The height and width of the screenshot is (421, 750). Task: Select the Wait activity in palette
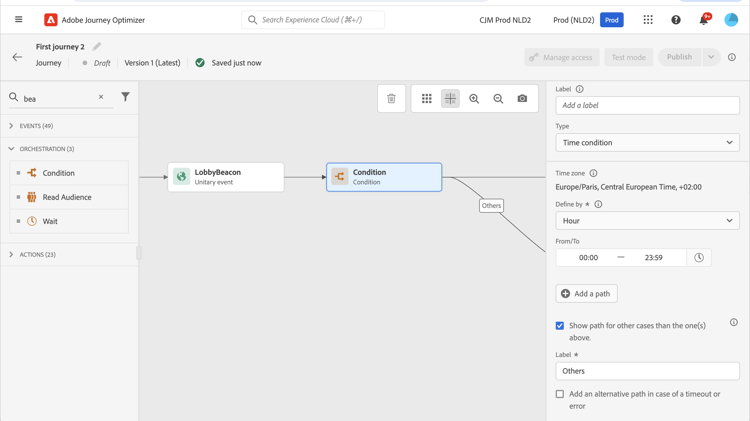click(x=50, y=221)
